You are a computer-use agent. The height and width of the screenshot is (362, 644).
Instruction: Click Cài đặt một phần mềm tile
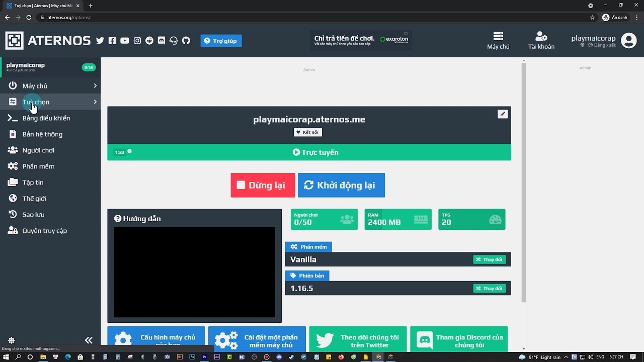click(x=257, y=339)
